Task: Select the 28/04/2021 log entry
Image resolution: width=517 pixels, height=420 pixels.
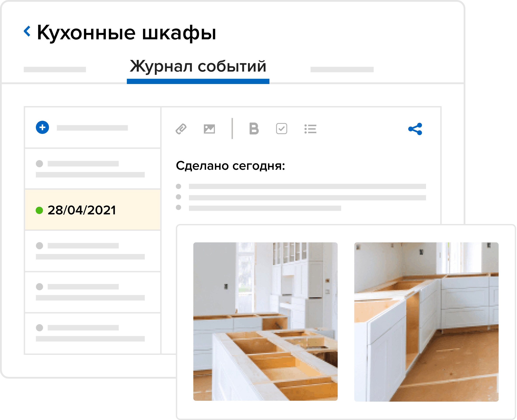Action: click(x=93, y=210)
